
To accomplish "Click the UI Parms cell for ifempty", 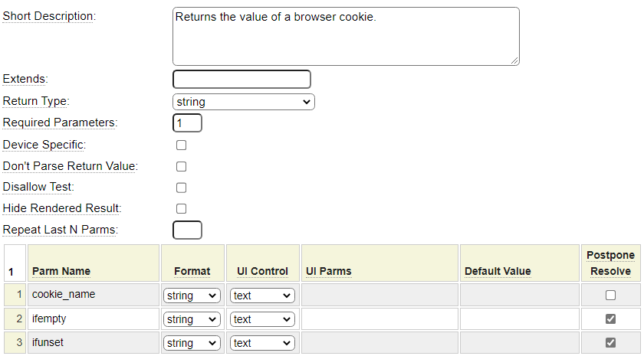I will click(x=379, y=319).
